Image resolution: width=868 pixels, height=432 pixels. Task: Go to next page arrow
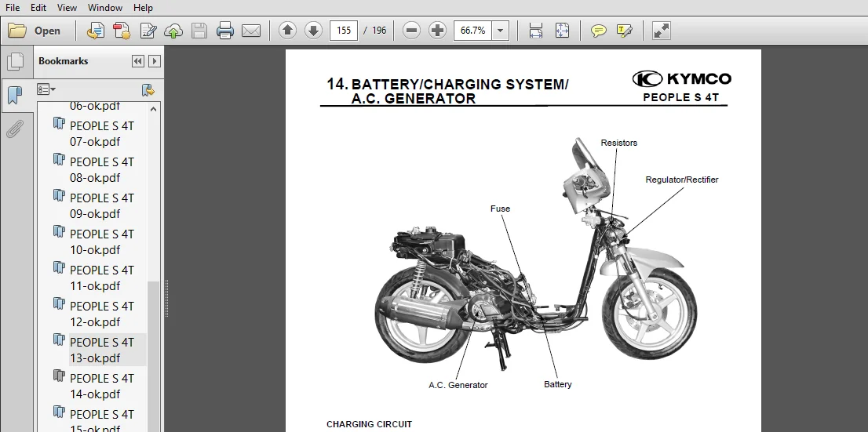(313, 30)
